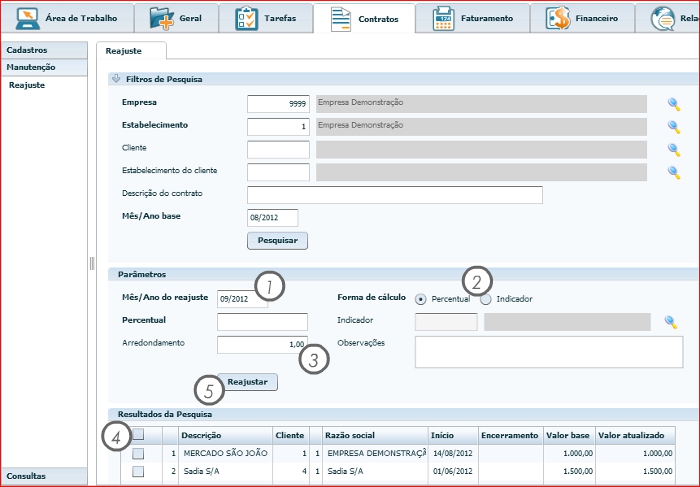Click the Financeiro dollar sign icon

point(558,18)
